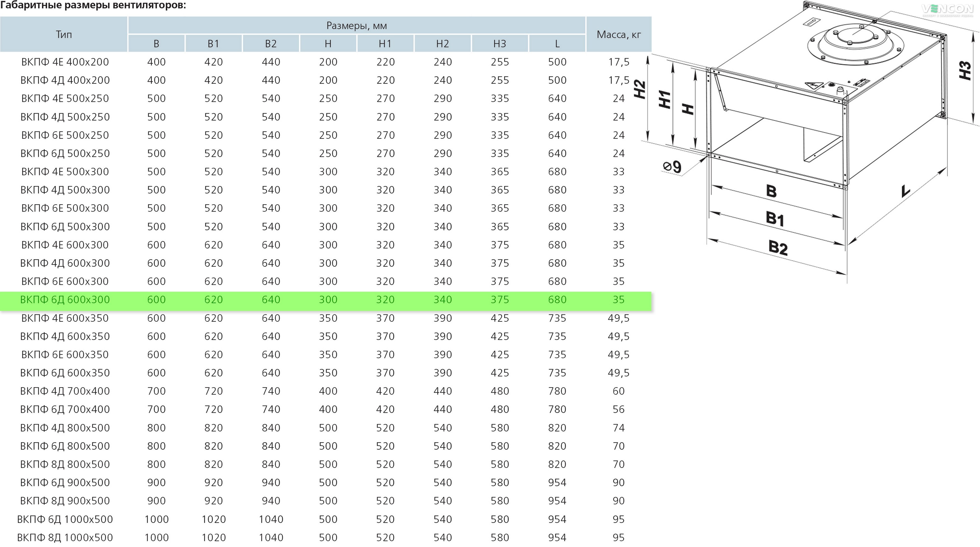Select row name 'ВКПФ 4Е 500x250'
Viewport: 980px width, 547px height.
pos(65,98)
